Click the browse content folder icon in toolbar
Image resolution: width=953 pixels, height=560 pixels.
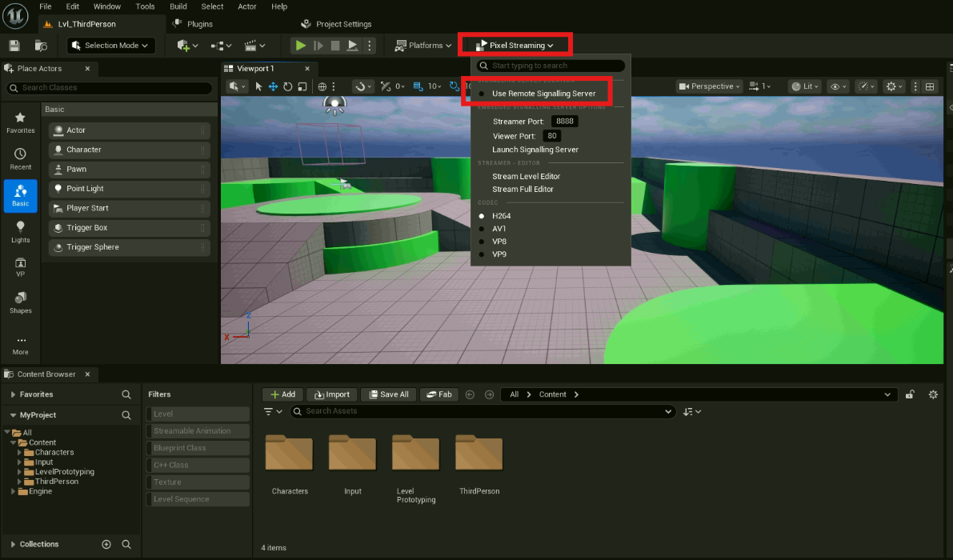click(x=41, y=46)
